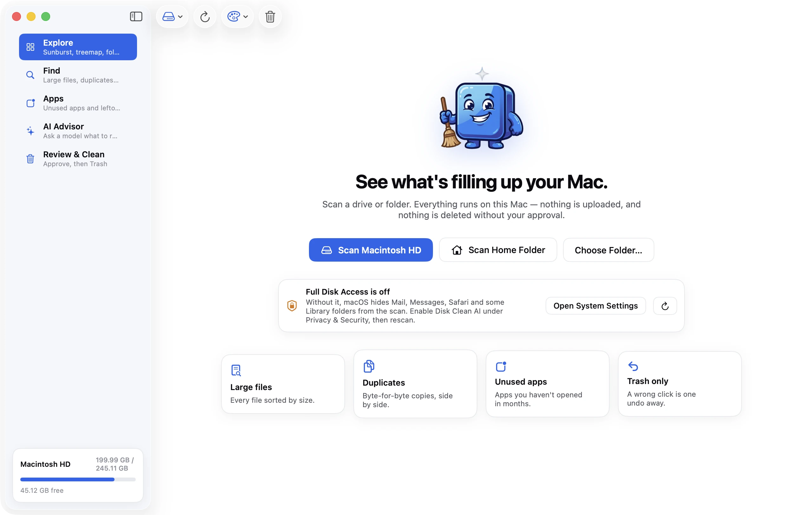This screenshot has height=515, width=812.
Task: Click the sparkle icon beside AI Advisor
Action: click(x=30, y=131)
